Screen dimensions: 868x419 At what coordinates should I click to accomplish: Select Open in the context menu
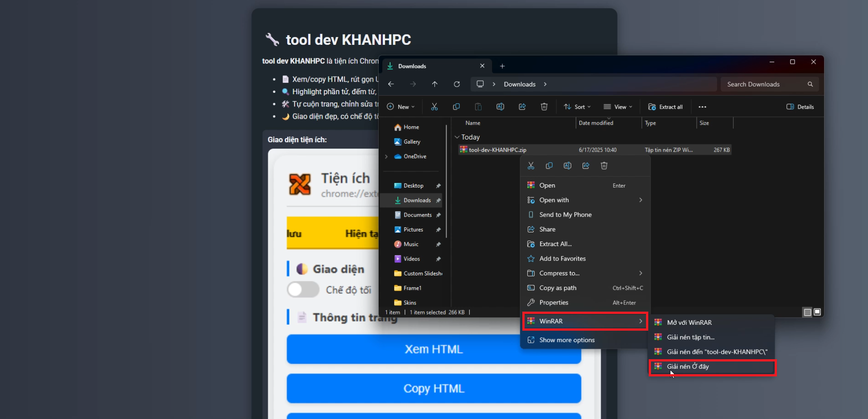coord(585,186)
